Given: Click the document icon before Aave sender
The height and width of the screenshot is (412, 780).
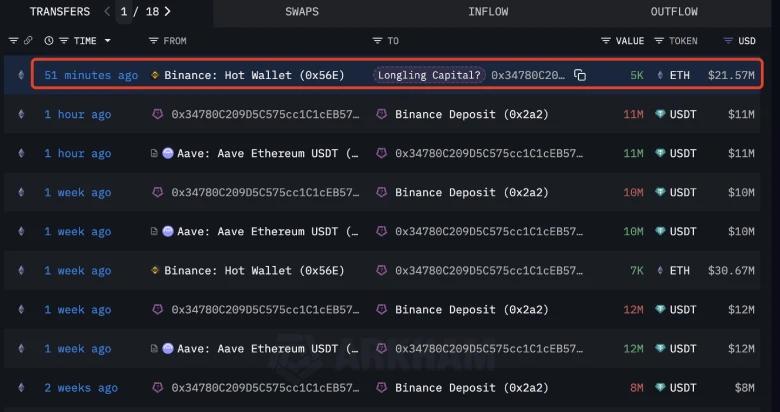Looking at the screenshot, I should click(153, 153).
